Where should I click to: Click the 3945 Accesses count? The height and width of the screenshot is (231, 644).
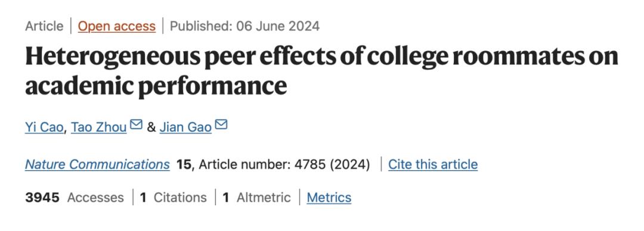click(75, 198)
